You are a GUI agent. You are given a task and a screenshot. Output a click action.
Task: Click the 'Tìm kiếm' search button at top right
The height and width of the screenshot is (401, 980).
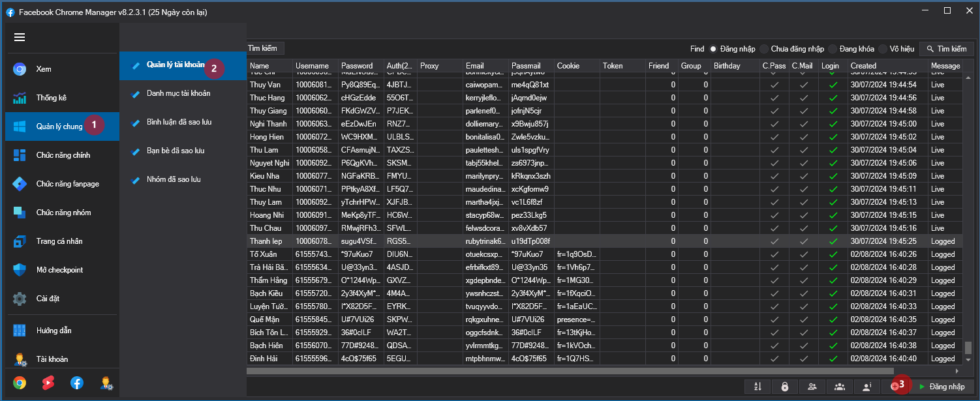coord(946,49)
